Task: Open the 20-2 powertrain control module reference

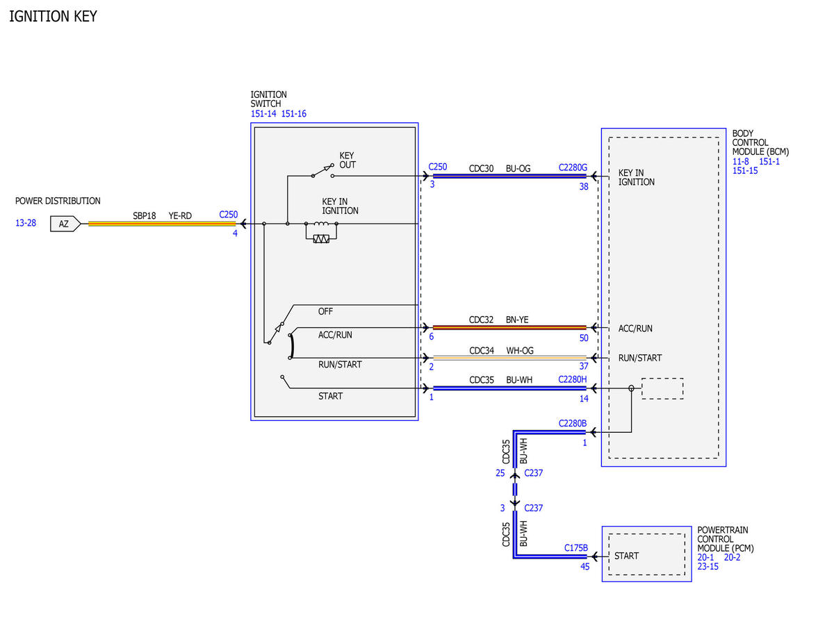Action: tap(733, 557)
